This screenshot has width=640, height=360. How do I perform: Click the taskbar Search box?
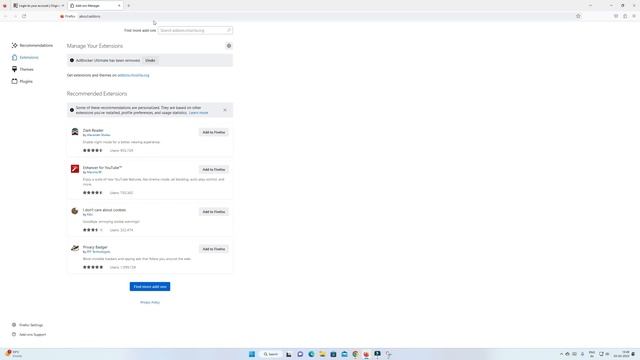coord(271,354)
